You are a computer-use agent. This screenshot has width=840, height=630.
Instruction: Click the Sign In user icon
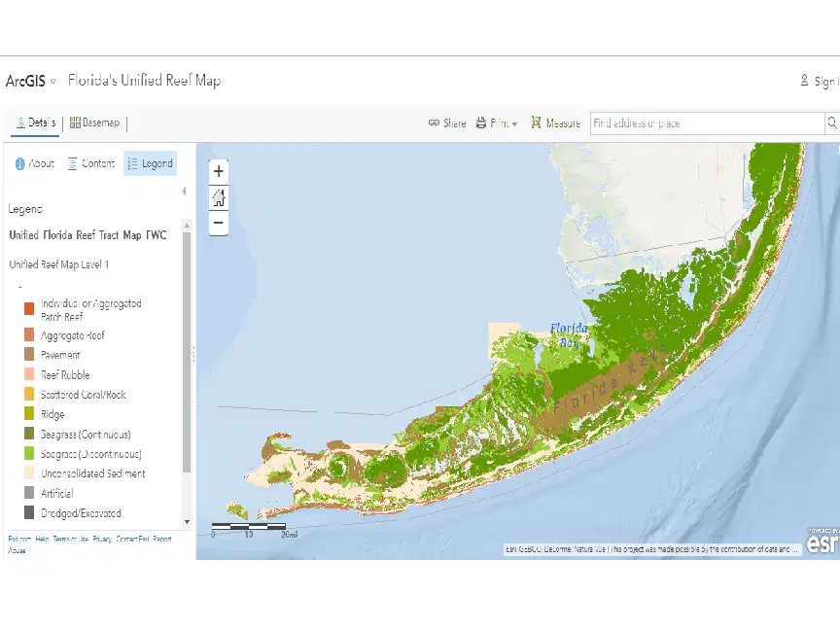pyautogui.click(x=804, y=81)
